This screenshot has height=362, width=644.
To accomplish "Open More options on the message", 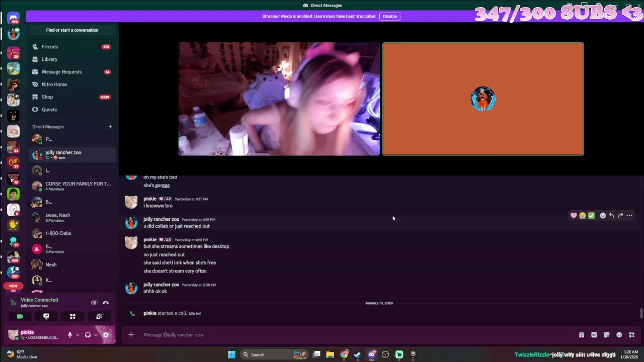I will pos(629,216).
